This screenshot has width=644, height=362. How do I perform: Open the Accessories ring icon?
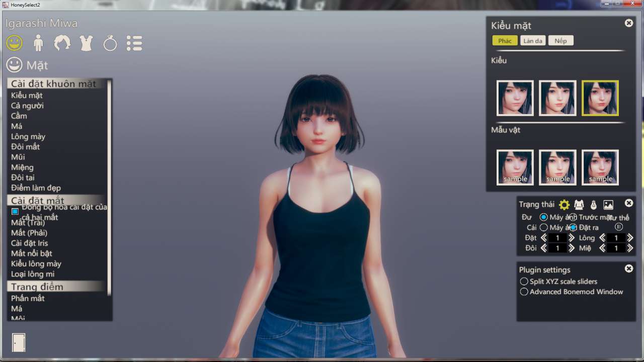(x=110, y=43)
